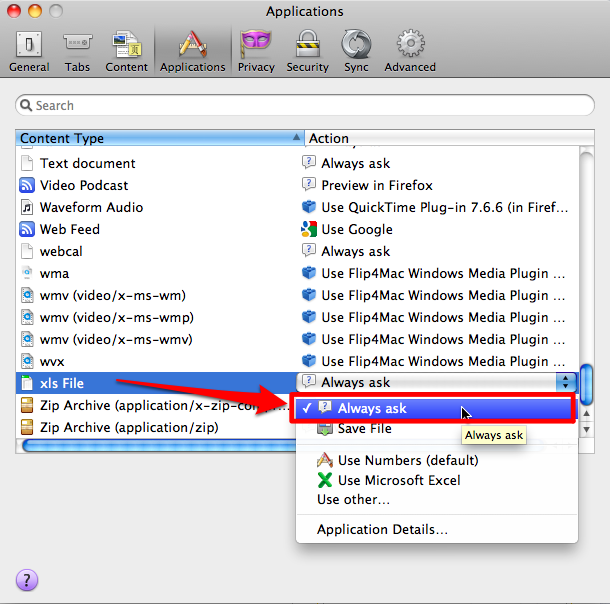Open Application Details… from the menu
Image resolution: width=610 pixels, height=604 pixels.
[x=382, y=530]
